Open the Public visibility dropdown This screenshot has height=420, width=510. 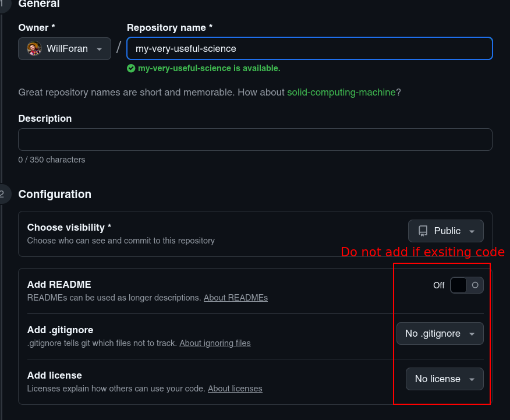445,231
